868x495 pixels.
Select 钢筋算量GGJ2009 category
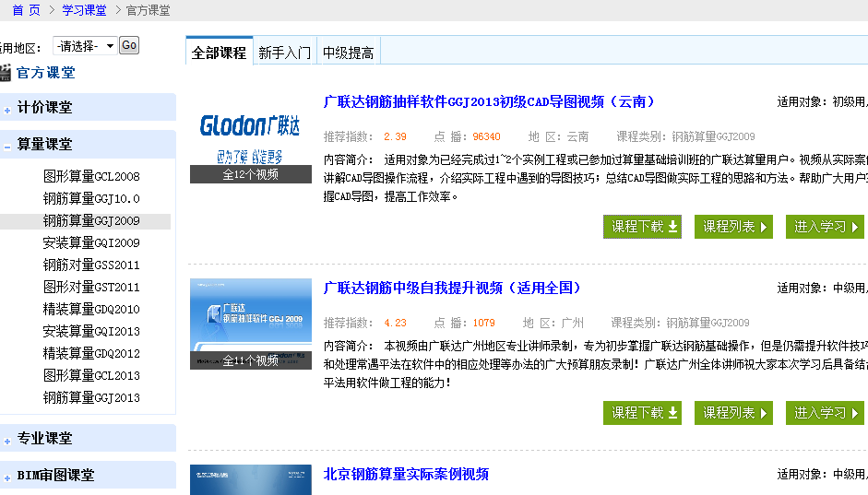91,220
